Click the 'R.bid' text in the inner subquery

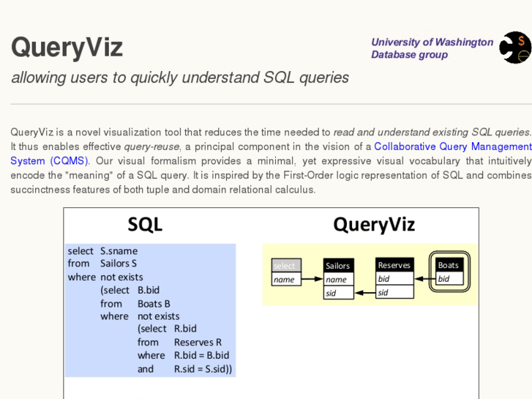185,329
